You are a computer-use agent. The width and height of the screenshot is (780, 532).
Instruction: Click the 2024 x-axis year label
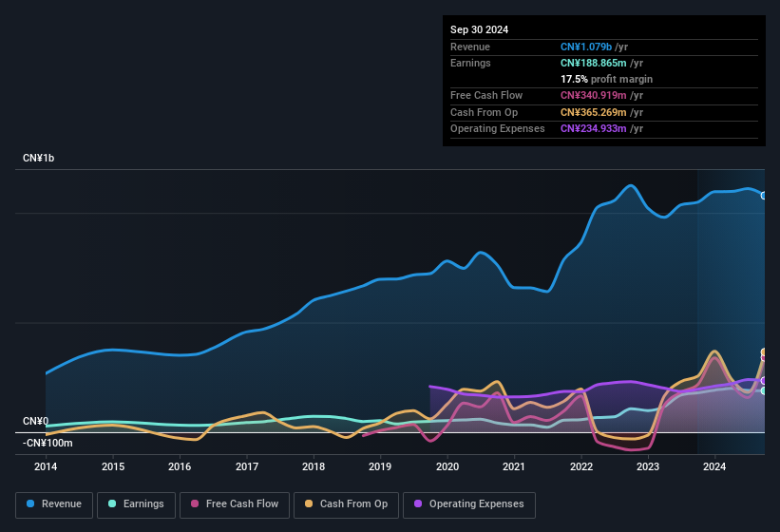click(714, 466)
